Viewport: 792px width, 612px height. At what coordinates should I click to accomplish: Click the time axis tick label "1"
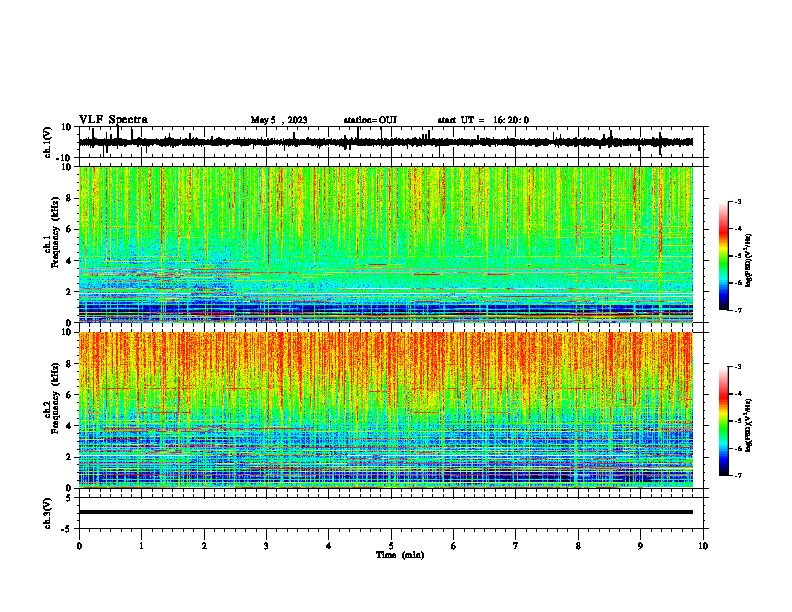pyautogui.click(x=141, y=546)
